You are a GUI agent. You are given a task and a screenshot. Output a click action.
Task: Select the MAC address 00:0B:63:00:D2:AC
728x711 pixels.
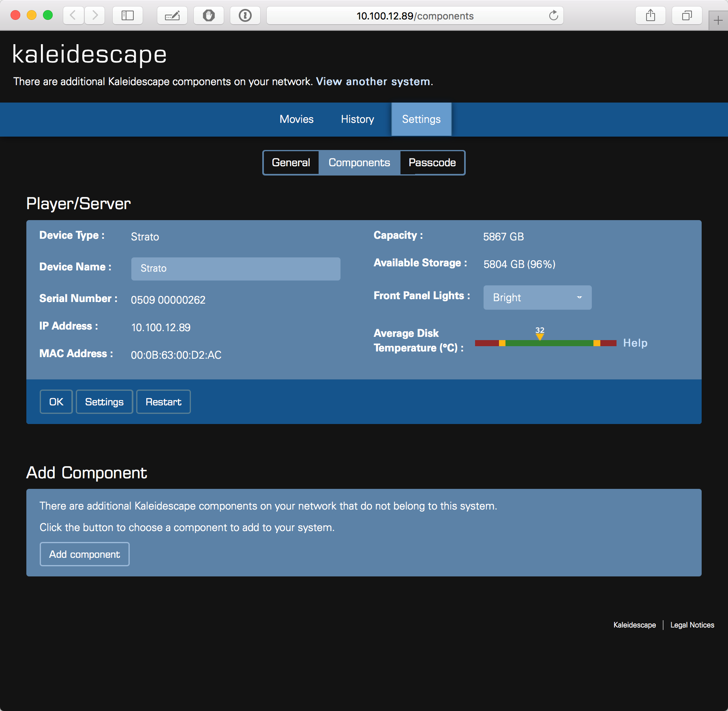[x=176, y=355]
